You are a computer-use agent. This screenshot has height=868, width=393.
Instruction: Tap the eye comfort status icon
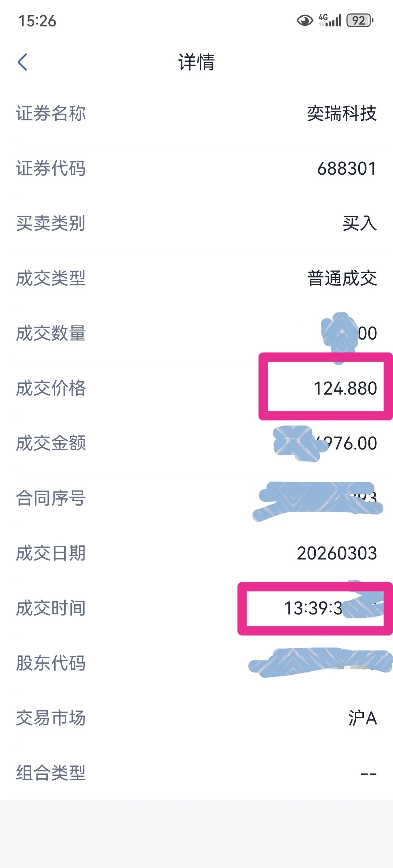click(x=305, y=21)
